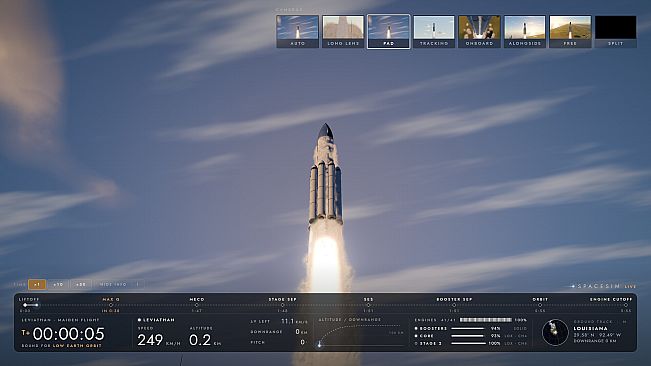Switch to the Tracking camera

pyautogui.click(x=434, y=31)
